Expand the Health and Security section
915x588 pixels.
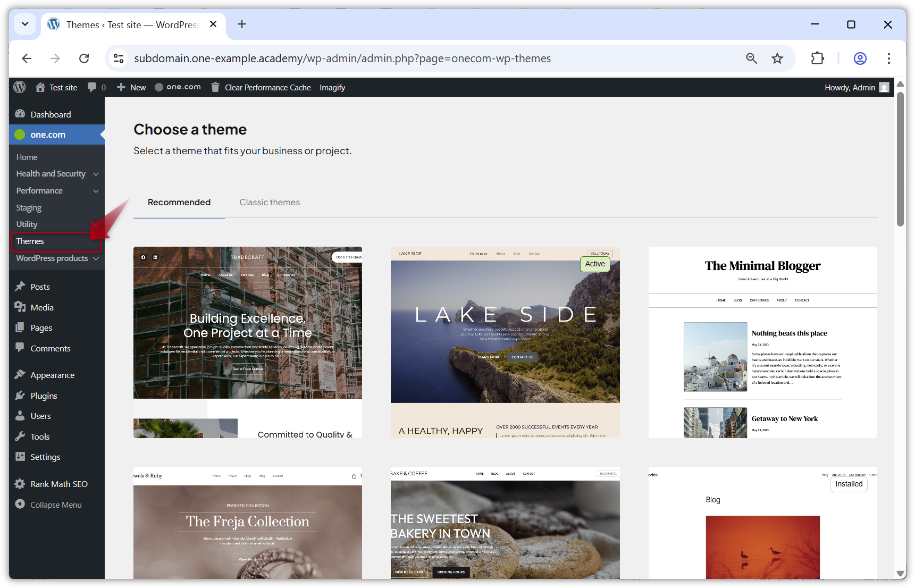(96, 173)
